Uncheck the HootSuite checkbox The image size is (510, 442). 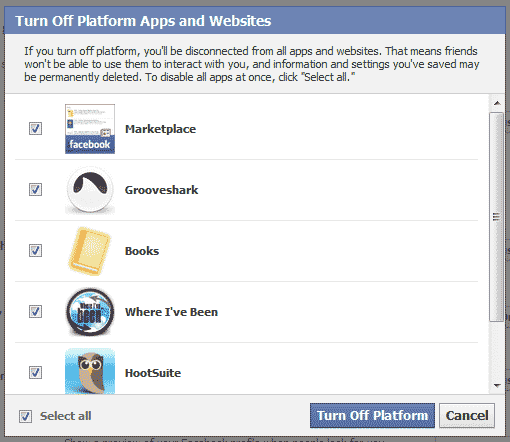click(x=35, y=372)
